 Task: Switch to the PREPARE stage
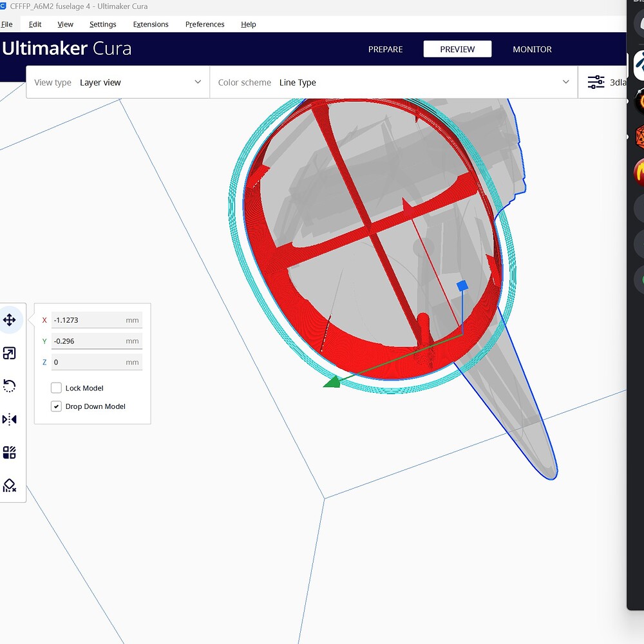pyautogui.click(x=385, y=50)
